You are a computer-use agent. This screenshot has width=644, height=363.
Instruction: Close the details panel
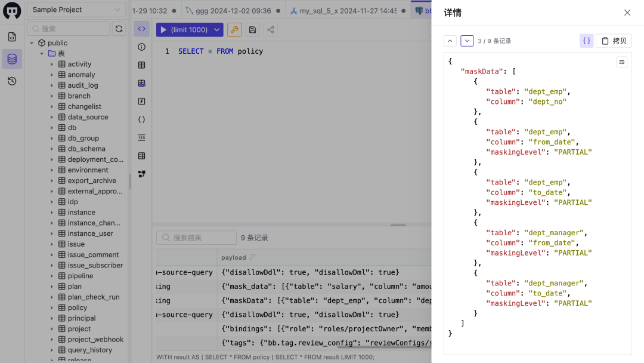point(627,13)
